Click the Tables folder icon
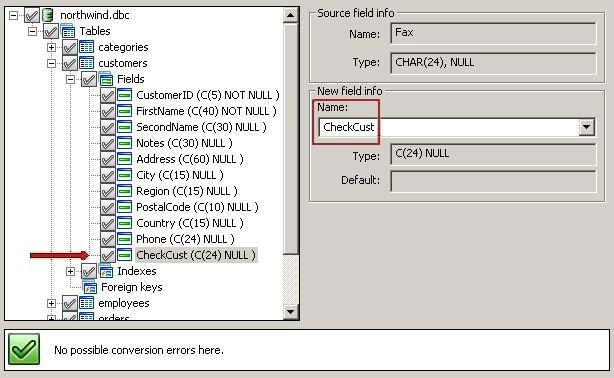 tap(68, 31)
